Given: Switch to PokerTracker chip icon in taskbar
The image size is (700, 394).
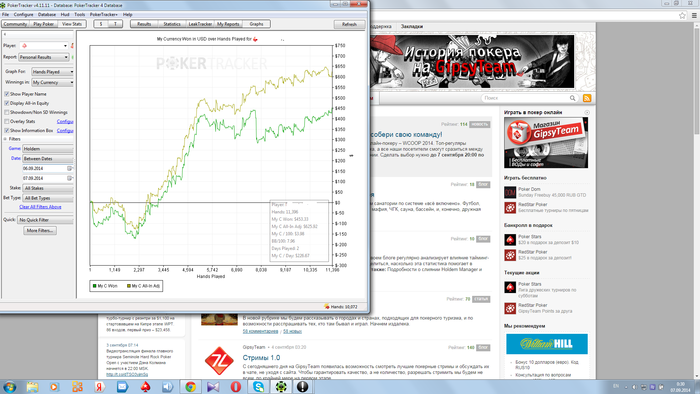Looking at the screenshot, I should click(x=281, y=387).
